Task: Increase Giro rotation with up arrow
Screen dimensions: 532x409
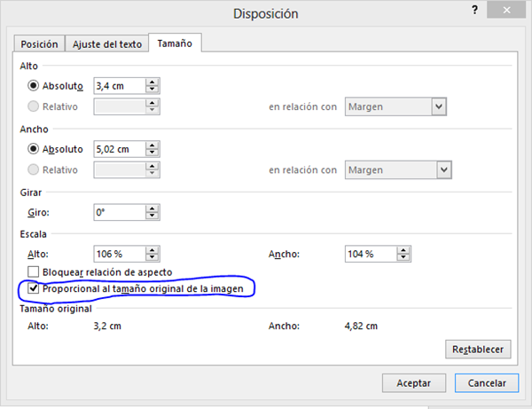Action: point(152,208)
